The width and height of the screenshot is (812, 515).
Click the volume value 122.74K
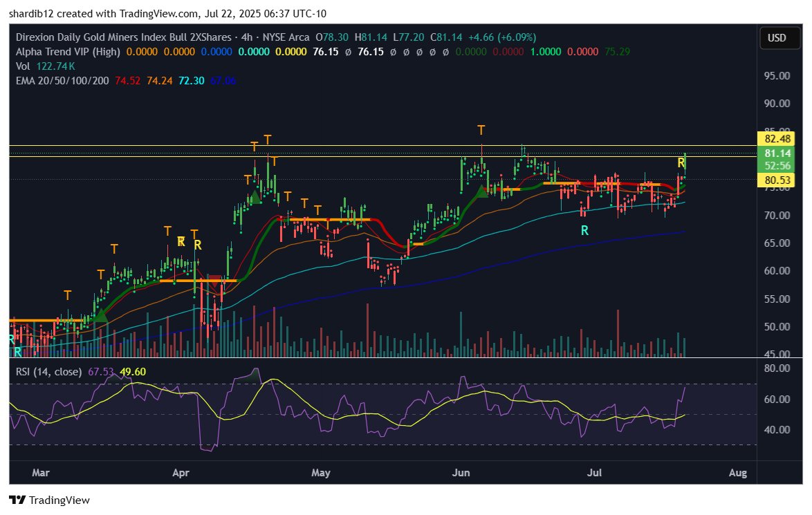coord(56,66)
